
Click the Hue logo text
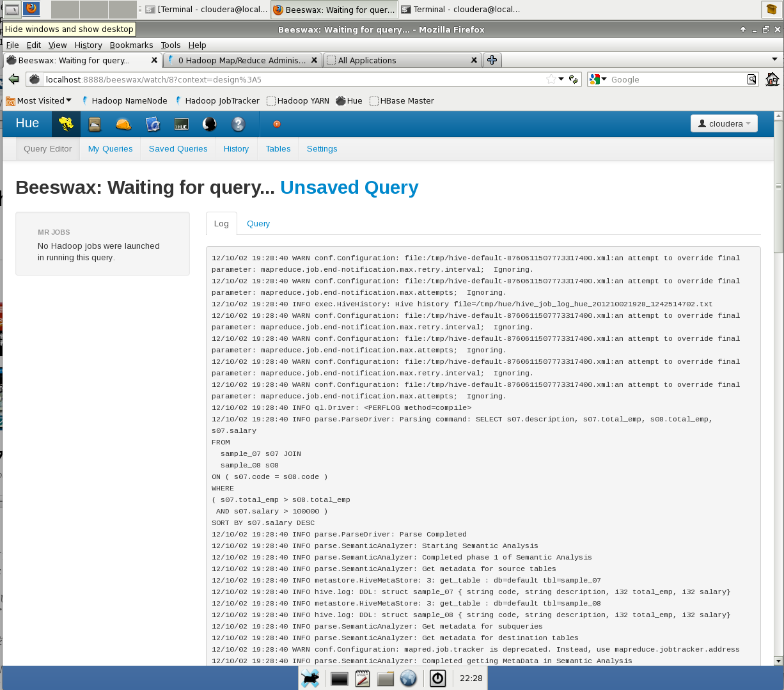[x=27, y=123]
